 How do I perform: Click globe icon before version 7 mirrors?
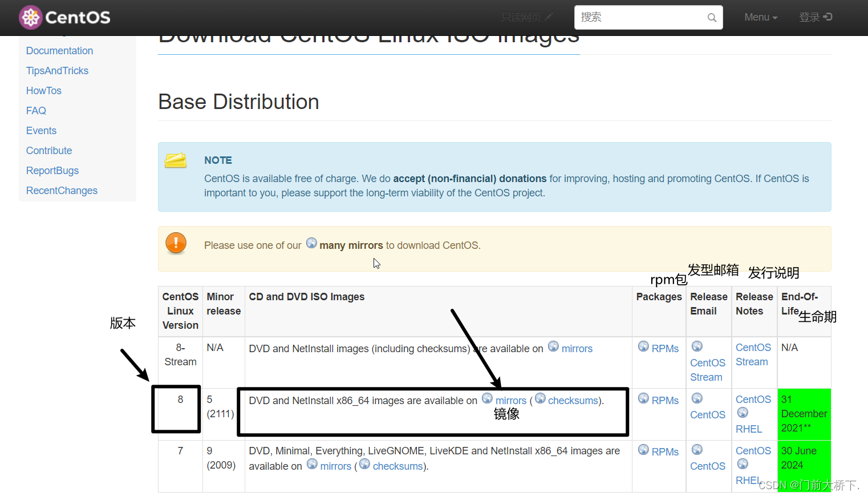[312, 463]
